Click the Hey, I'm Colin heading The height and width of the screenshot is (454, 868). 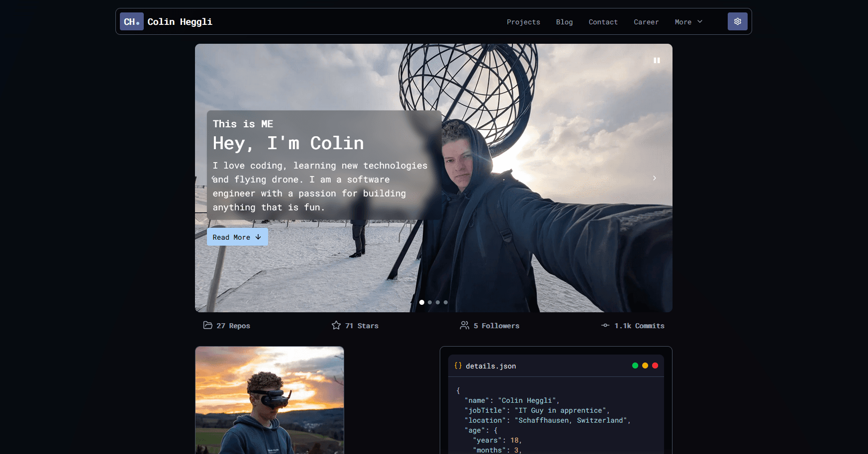tap(289, 143)
